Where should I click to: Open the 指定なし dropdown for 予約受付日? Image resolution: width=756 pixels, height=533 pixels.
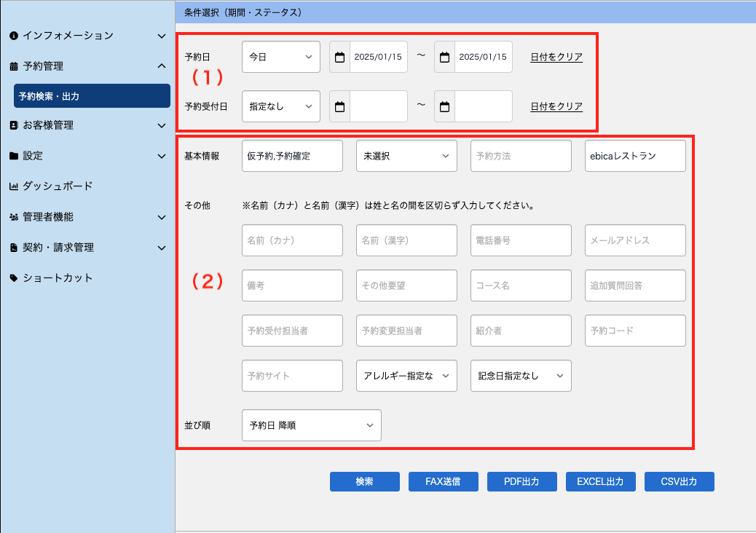[281, 106]
